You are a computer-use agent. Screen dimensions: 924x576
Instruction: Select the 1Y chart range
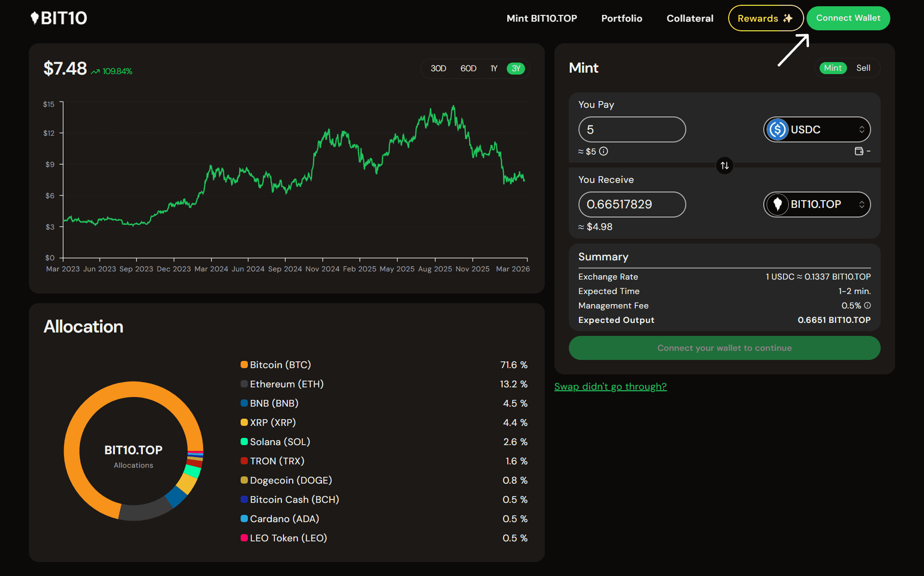(x=494, y=68)
